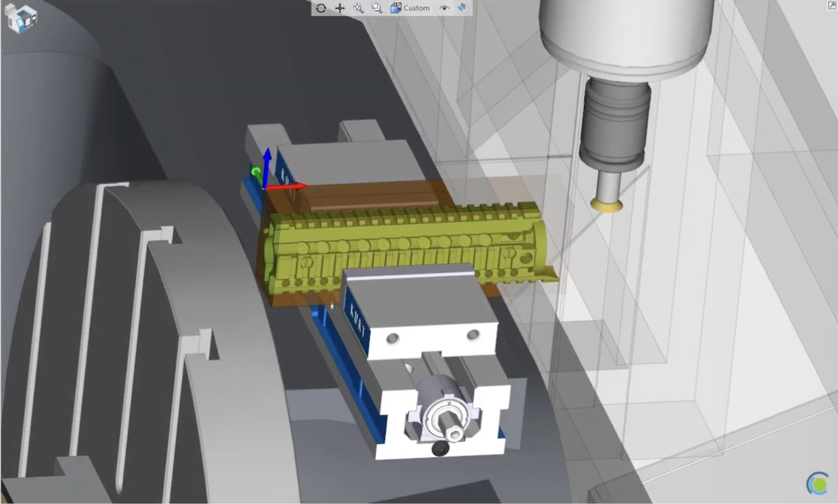
Task: Activate the rotate view tool
Action: tap(321, 8)
